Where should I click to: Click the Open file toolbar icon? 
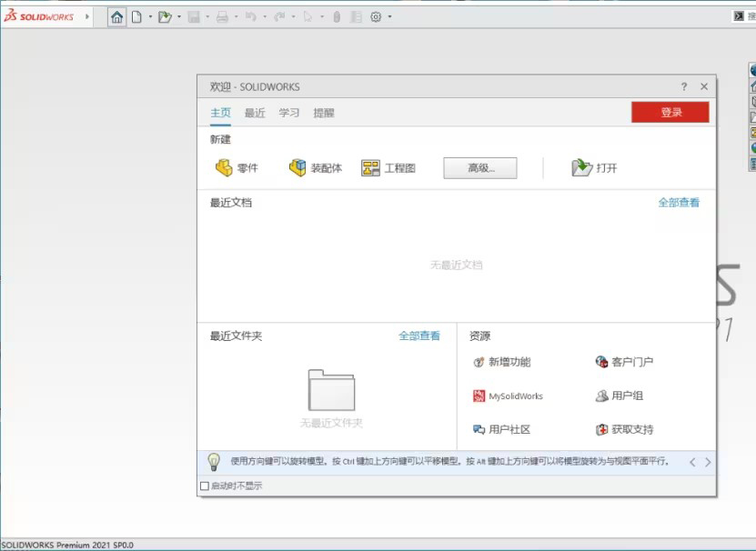(165, 17)
